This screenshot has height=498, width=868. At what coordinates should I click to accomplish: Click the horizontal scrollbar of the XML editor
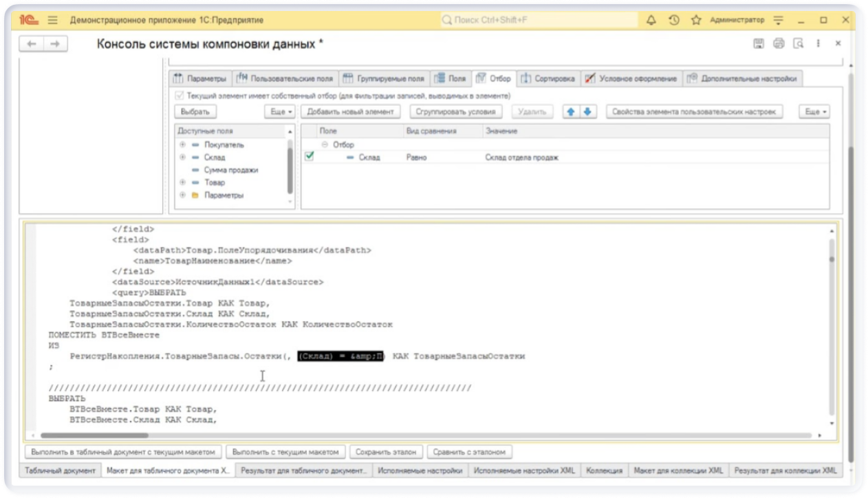pyautogui.click(x=413, y=435)
